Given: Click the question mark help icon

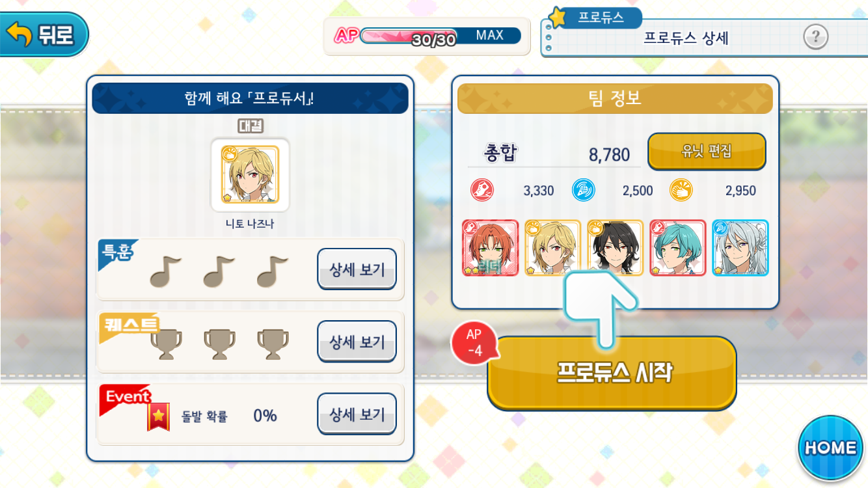Looking at the screenshot, I should pyautogui.click(x=815, y=37).
